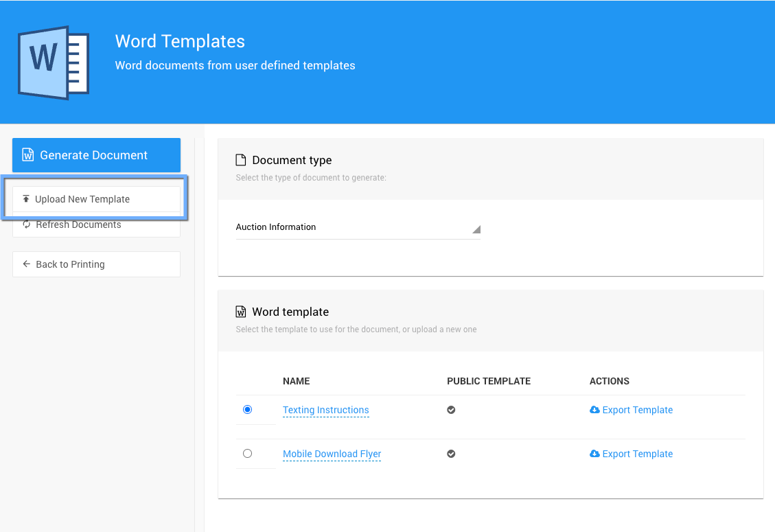Image resolution: width=775 pixels, height=532 pixels.
Task: Click the large Word logo icon
Action: click(x=54, y=62)
